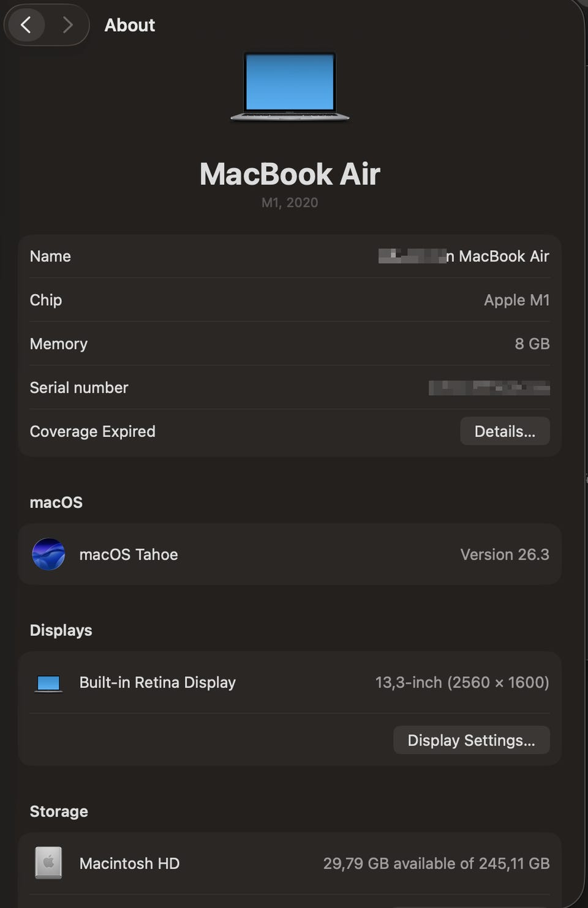
Task: Click the MacBook Air heading
Action: tap(290, 174)
